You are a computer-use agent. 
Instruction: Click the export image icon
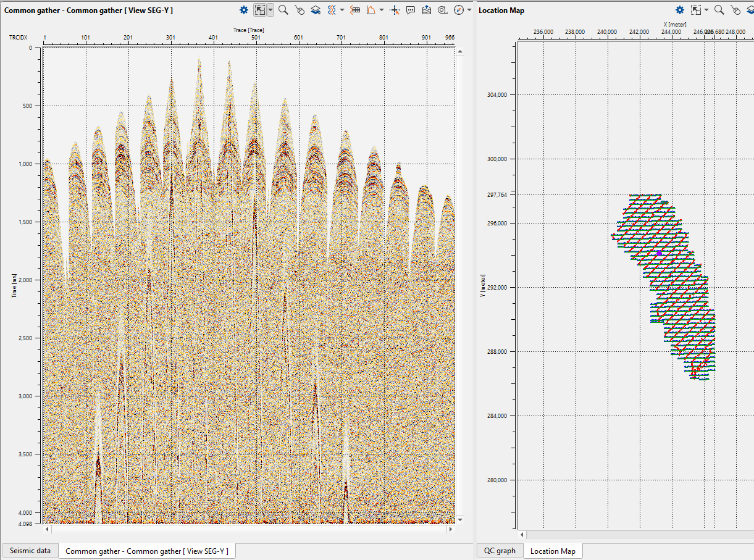[427, 10]
